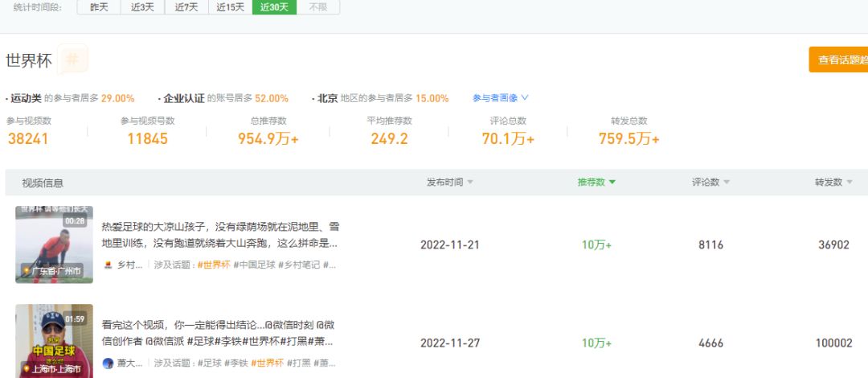This screenshot has height=378, width=868.
Task: Click the 北京 15.00% statistic
Action: [380, 98]
